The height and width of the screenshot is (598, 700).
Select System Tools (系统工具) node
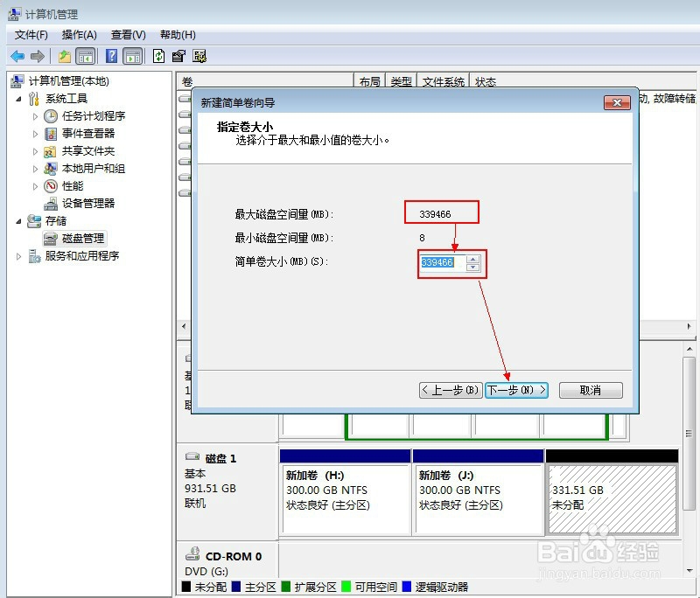click(x=66, y=99)
